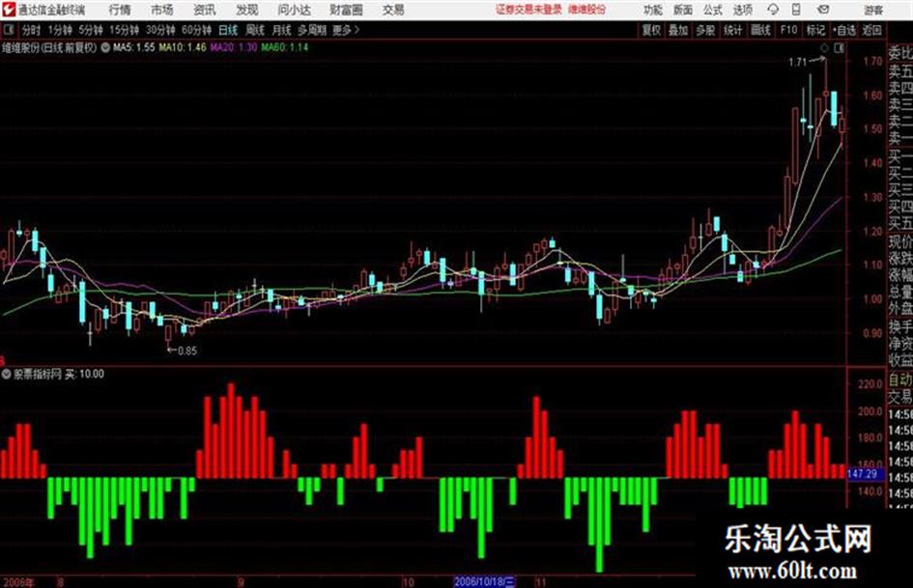Click the 现价 row in side panel
Viewport: 913px width, 588px height.
[900, 241]
